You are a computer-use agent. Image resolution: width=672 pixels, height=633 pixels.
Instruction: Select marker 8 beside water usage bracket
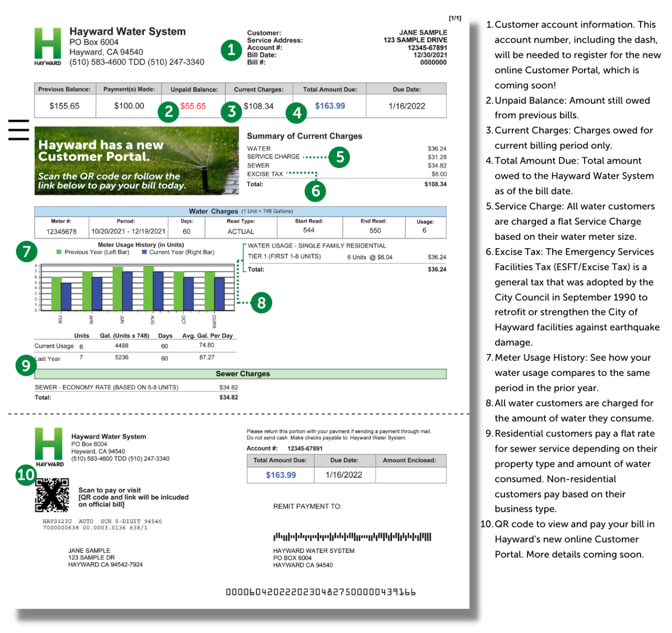(261, 303)
